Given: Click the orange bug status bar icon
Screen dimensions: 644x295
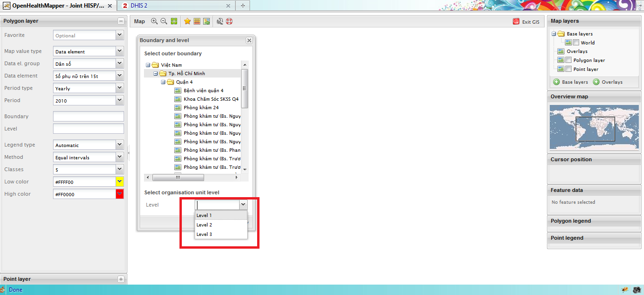Looking at the screenshot, I should pos(625,290).
